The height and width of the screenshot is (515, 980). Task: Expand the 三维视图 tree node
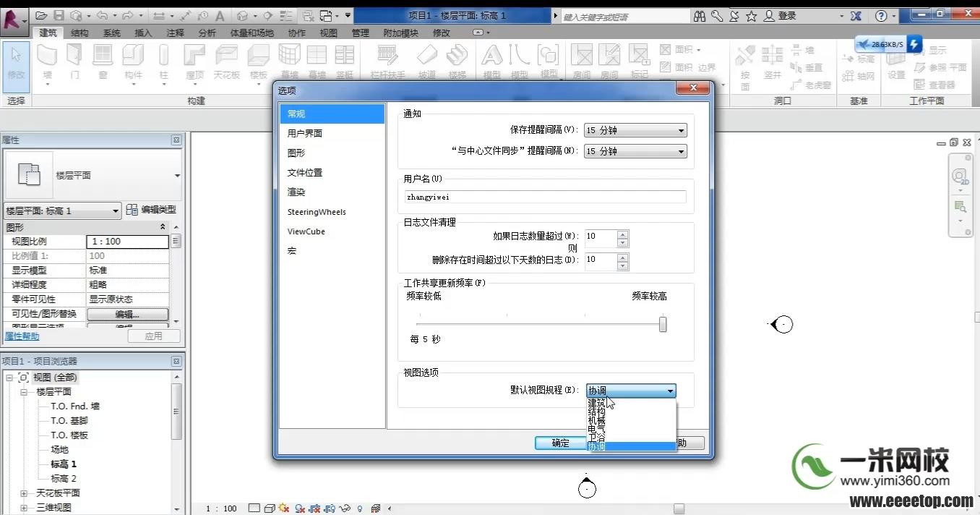(x=24, y=508)
